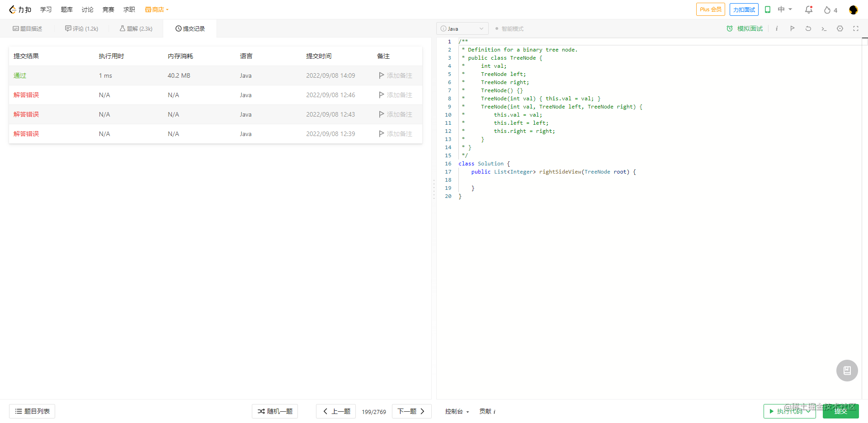Image resolution: width=868 pixels, height=423 pixels.
Task: Run code with 执行代码 button
Action: pyautogui.click(x=790, y=411)
